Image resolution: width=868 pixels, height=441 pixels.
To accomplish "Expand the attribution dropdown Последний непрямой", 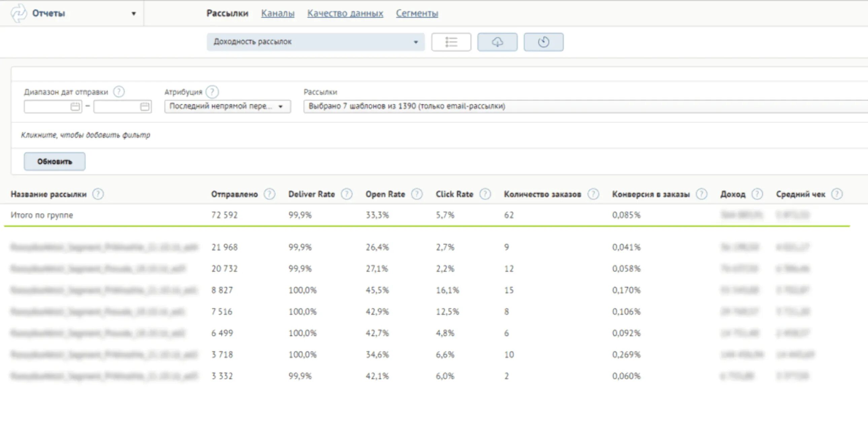I will point(227,106).
